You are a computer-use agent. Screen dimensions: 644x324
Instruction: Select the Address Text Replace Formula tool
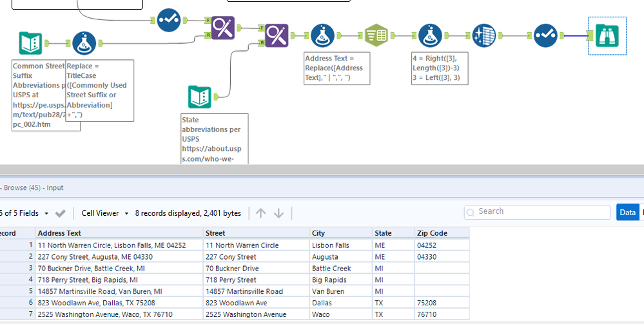coord(322,36)
